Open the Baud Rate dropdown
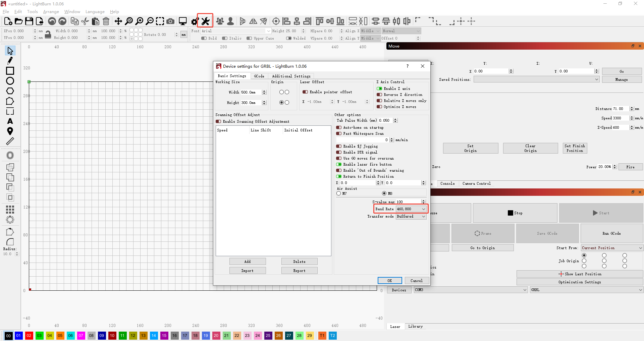 (411, 209)
